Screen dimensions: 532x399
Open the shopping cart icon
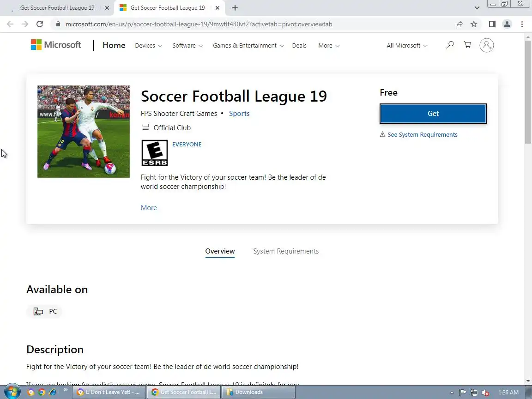(x=467, y=45)
